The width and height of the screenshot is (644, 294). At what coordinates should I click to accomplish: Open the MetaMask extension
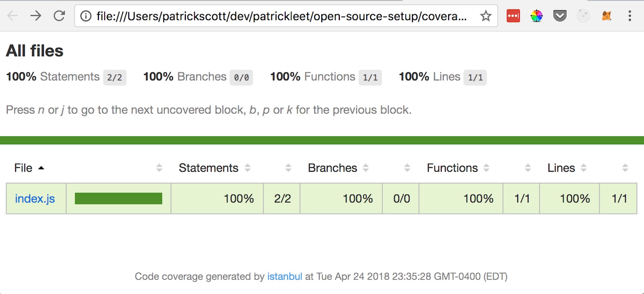[607, 15]
